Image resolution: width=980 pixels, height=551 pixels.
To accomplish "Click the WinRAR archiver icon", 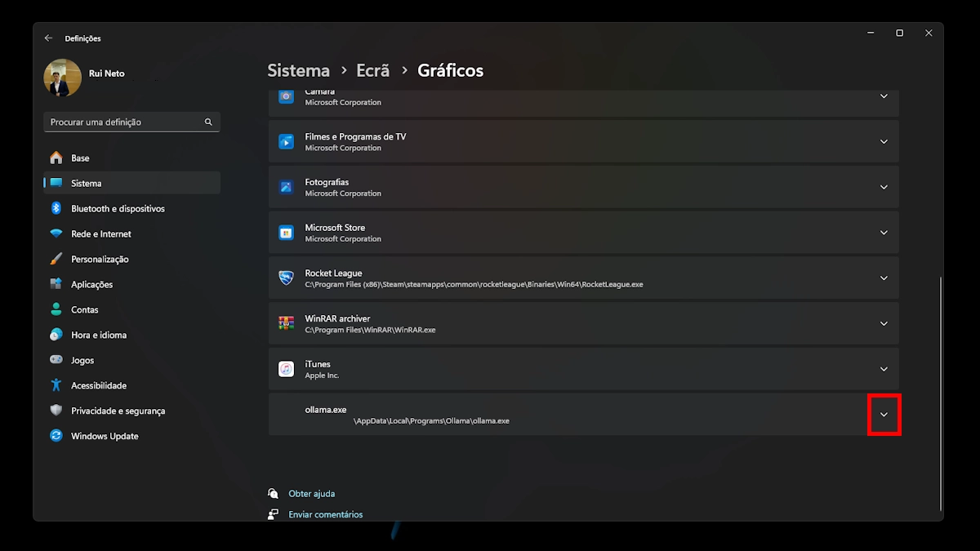I will click(x=286, y=323).
